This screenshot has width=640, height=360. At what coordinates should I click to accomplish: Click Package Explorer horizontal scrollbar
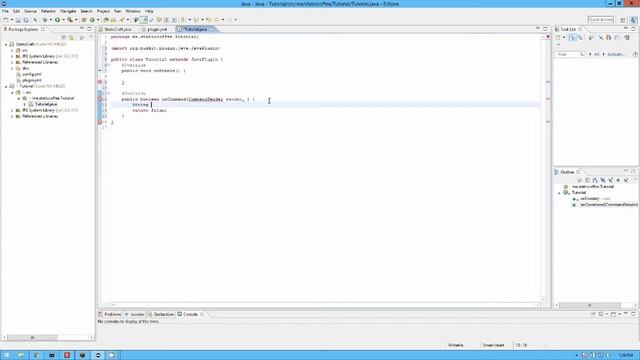(x=47, y=338)
